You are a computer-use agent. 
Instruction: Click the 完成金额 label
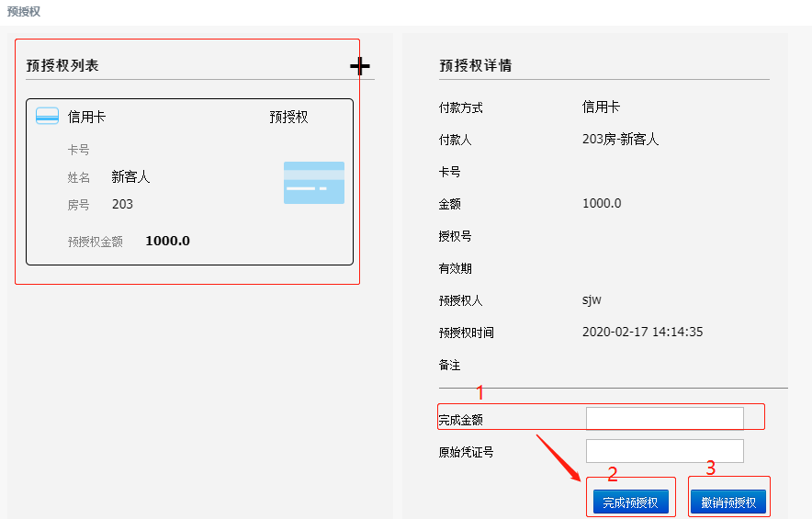pyautogui.click(x=461, y=420)
